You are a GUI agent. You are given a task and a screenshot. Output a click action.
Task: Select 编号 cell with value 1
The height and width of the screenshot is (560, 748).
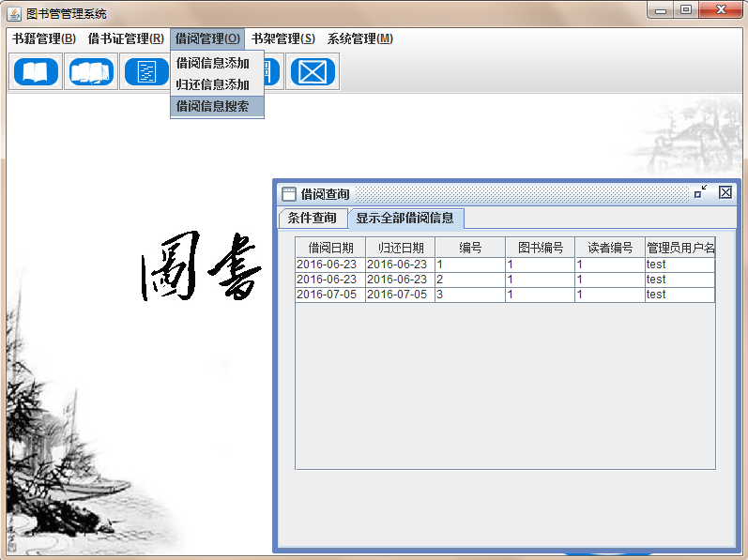coord(470,265)
